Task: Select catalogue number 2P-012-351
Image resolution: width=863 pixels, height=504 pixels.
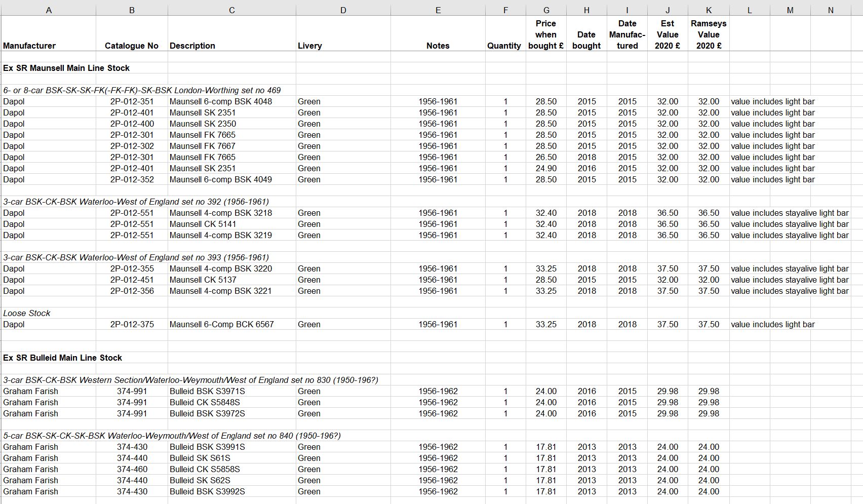Action: coord(132,101)
